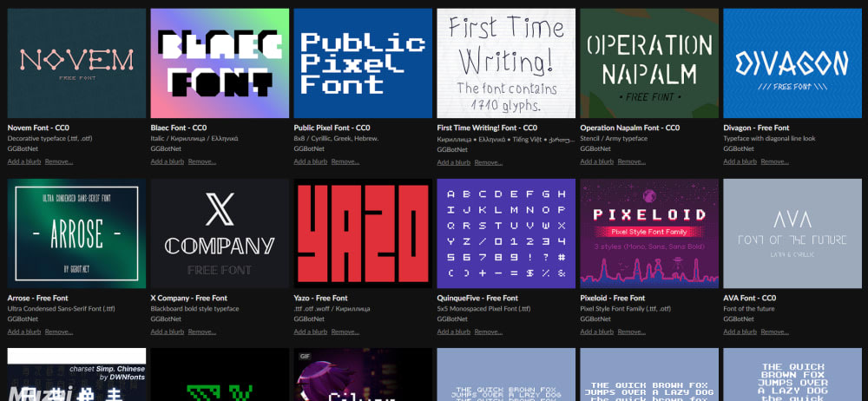Open GGBotNet author link under Divagon

739,148
